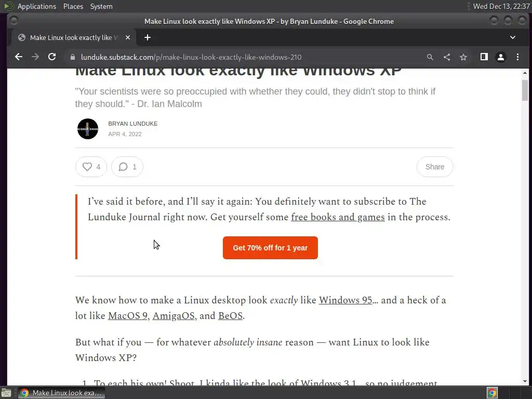Follow the Windows 95 link
The height and width of the screenshot is (399, 532).
point(345,300)
